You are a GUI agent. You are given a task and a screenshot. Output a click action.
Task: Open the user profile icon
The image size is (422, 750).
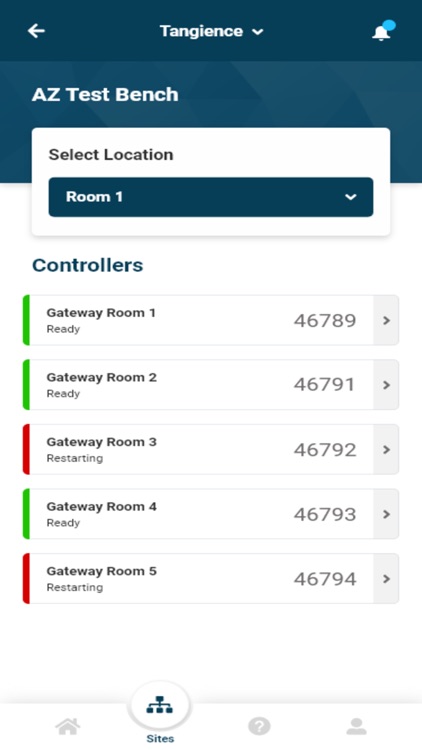[x=356, y=726]
